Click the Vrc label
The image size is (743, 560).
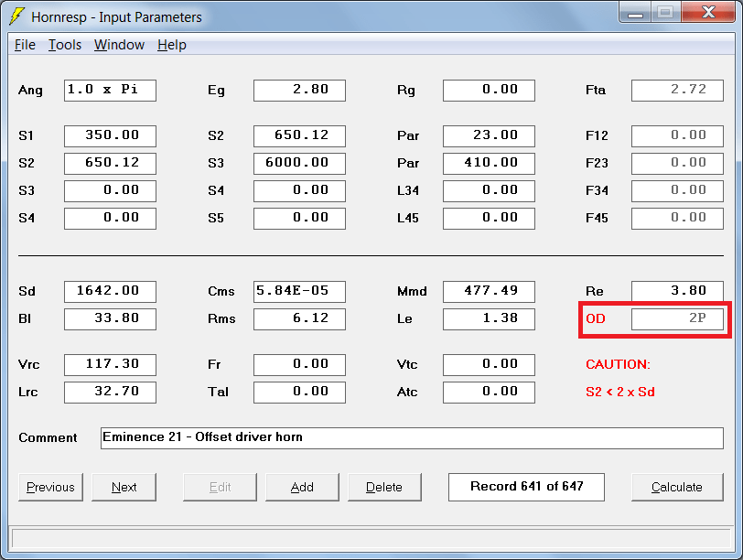tap(28, 365)
